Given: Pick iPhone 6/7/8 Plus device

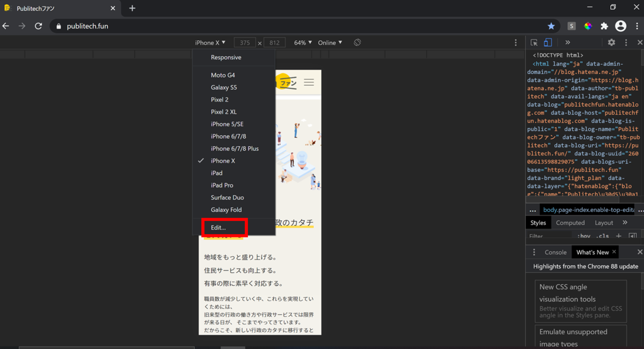Looking at the screenshot, I should [x=234, y=148].
